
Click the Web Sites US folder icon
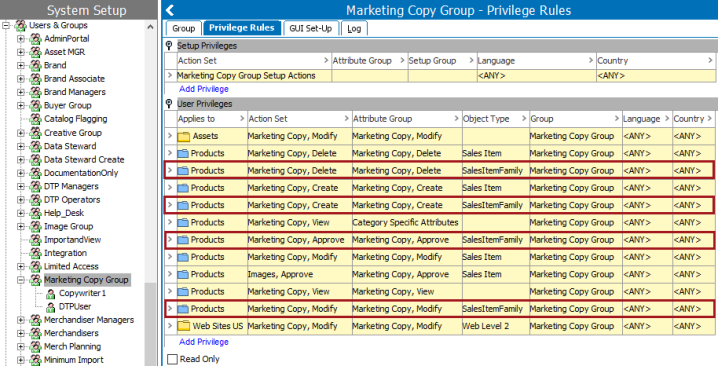coord(184,326)
